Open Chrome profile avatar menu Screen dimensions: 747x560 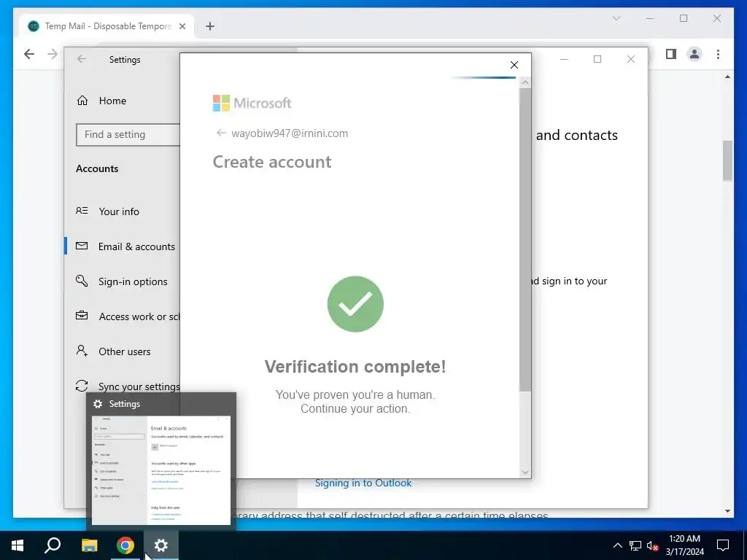point(694,54)
